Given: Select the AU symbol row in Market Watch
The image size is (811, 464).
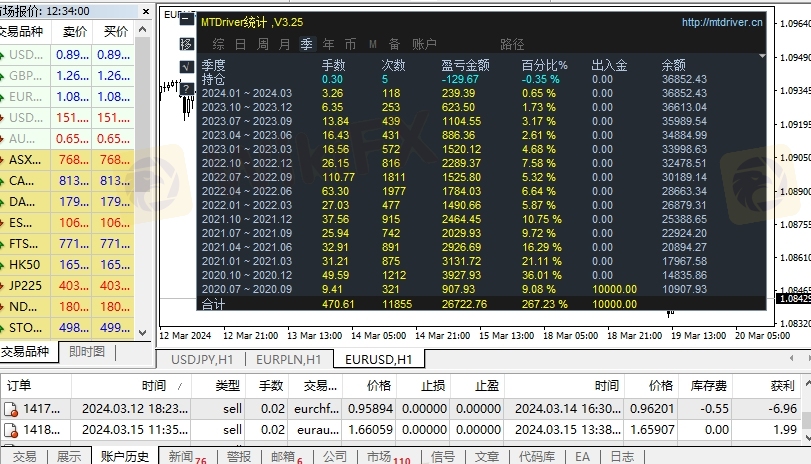Looking at the screenshot, I should pos(67,139).
